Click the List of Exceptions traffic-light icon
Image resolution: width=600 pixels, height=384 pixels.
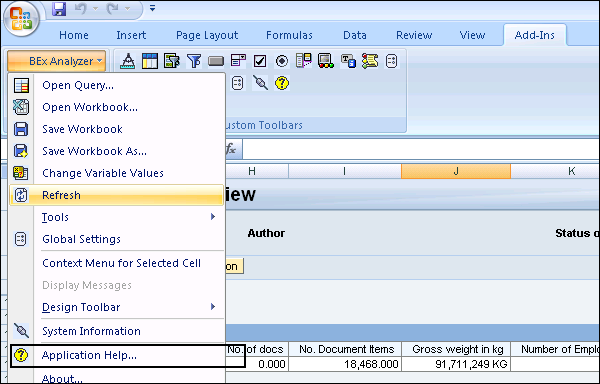(x=326, y=61)
